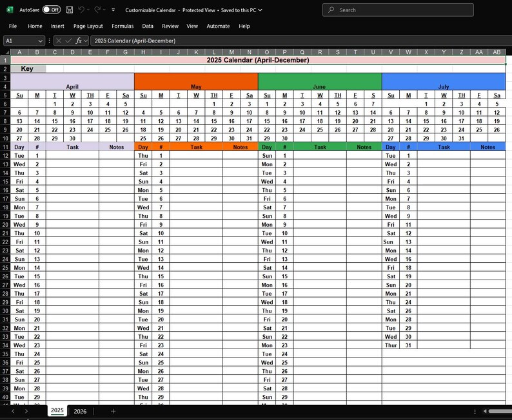Click the lavender April month header
The image size is (512, 420).
click(72, 82)
